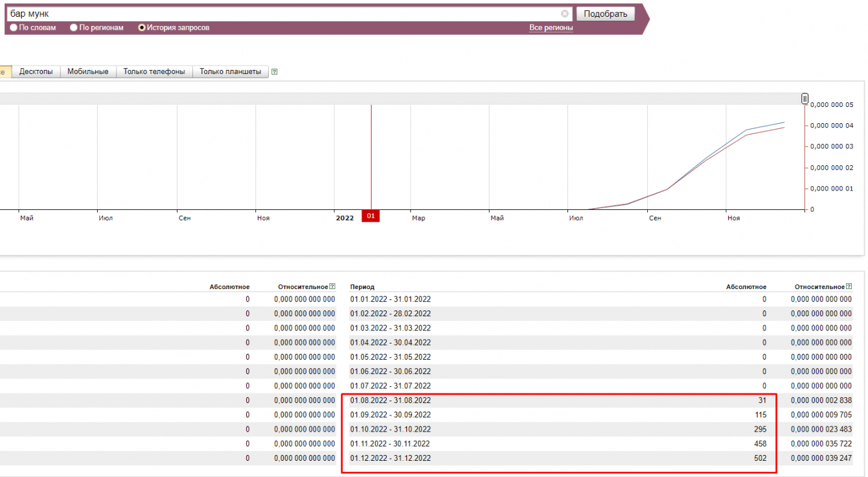The height and width of the screenshot is (477, 868).
Task: Select the red '01' marker on the chart timeline
Action: click(371, 216)
